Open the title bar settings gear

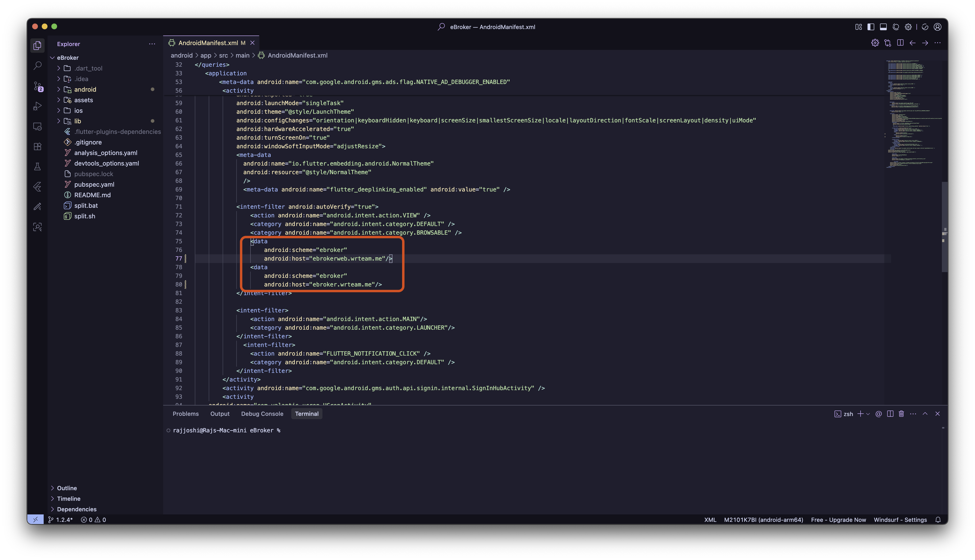(908, 27)
